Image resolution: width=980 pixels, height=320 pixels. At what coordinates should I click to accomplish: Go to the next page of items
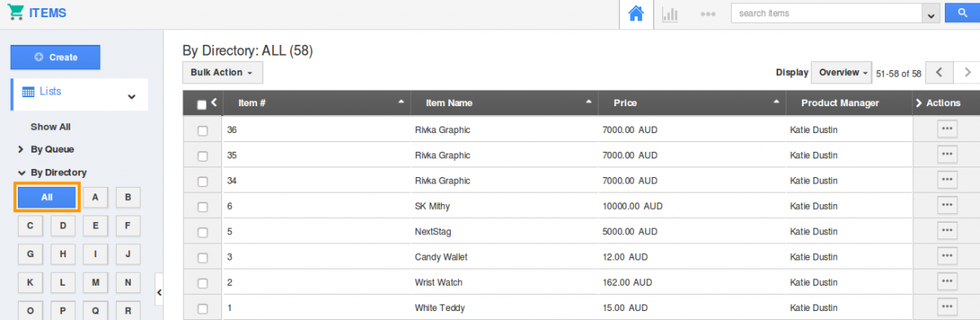(x=967, y=73)
